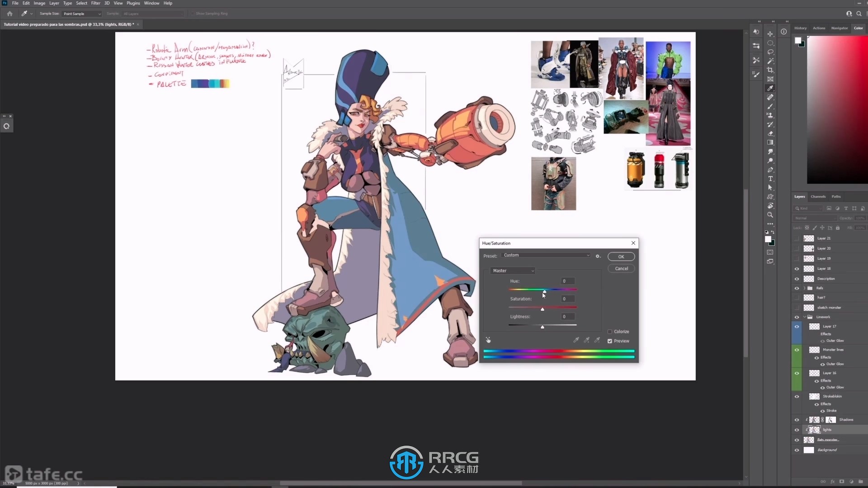Screen dimensions: 868x488
Task: Click the Hue value input field
Action: point(568,281)
